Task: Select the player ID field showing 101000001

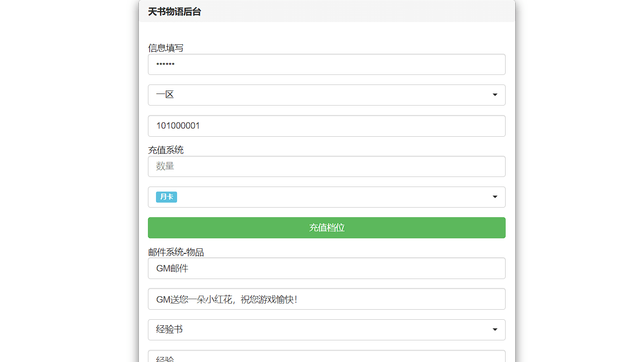Action: (x=327, y=126)
